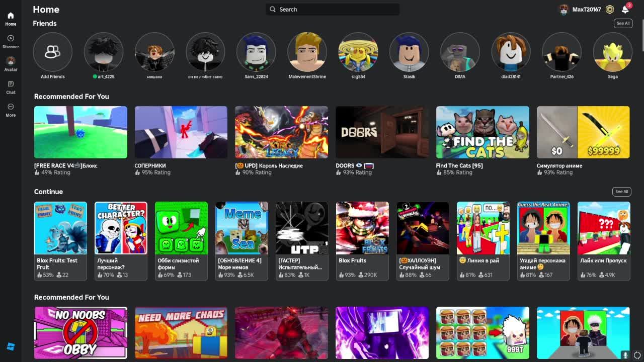644x362 pixels.
Task: Click the search magnifier icon
Action: (x=273, y=10)
